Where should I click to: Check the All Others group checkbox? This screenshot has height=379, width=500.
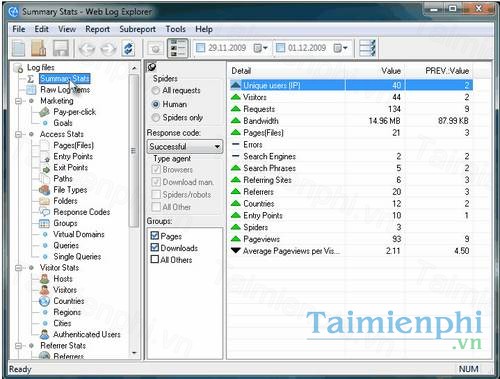[x=154, y=259]
